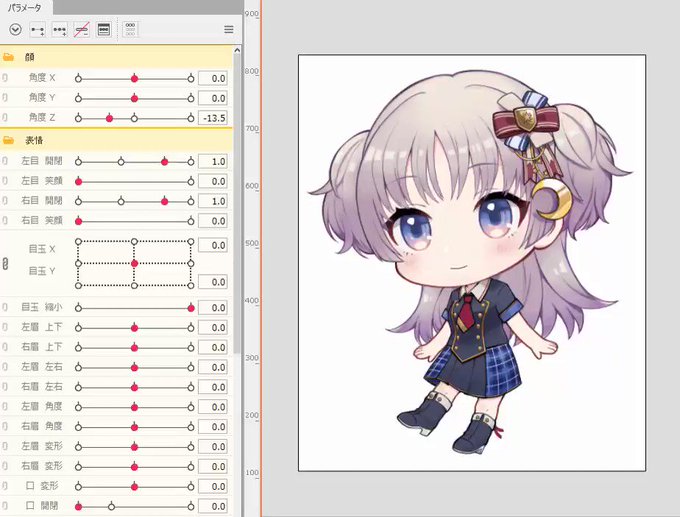This screenshot has height=517, width=680.
Task: Click the red handle on 右目 笑顔 slider
Action: (x=78, y=221)
